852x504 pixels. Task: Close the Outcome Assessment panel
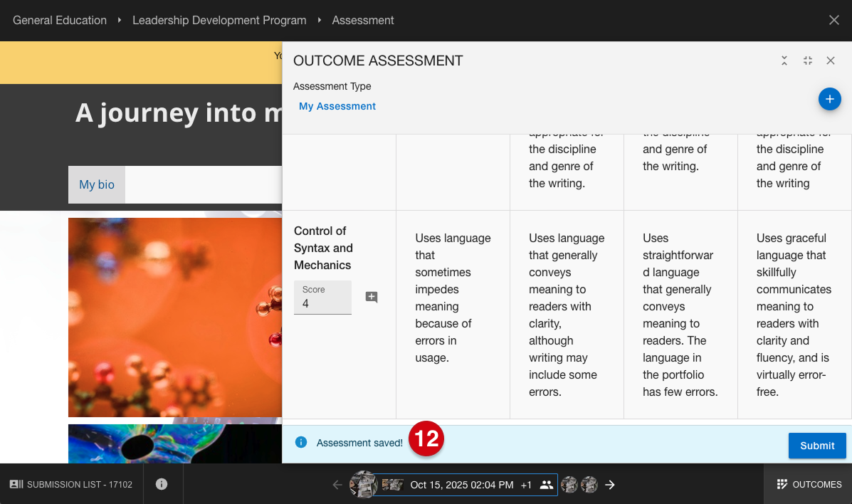click(830, 61)
